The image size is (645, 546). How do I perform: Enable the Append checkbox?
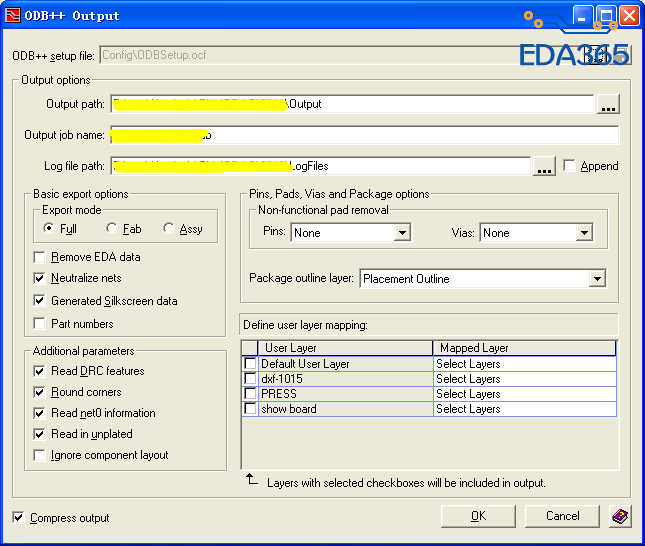pos(569,165)
